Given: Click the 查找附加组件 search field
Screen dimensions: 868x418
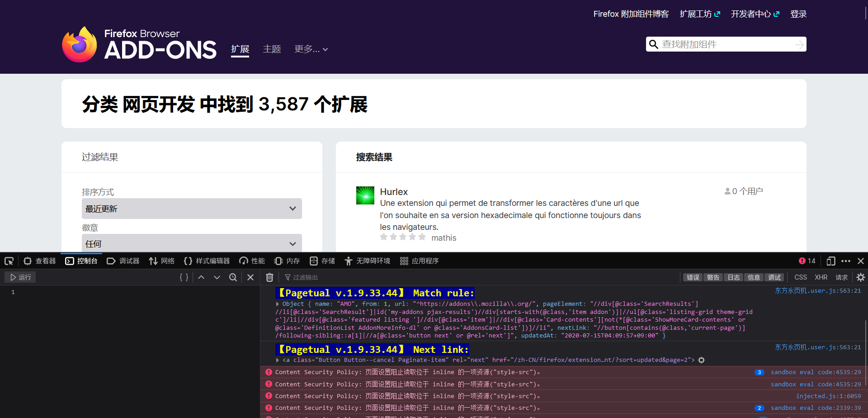Looking at the screenshot, I should [x=726, y=44].
